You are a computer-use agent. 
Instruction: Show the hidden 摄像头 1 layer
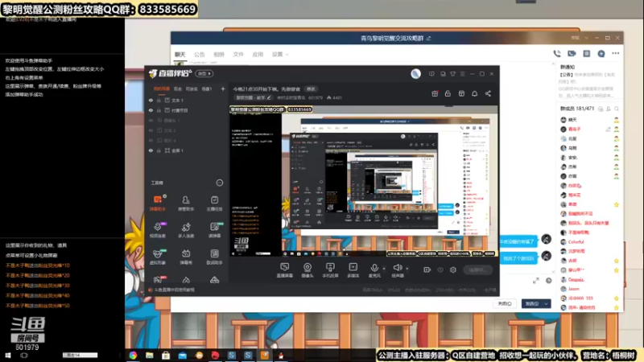click(x=151, y=121)
